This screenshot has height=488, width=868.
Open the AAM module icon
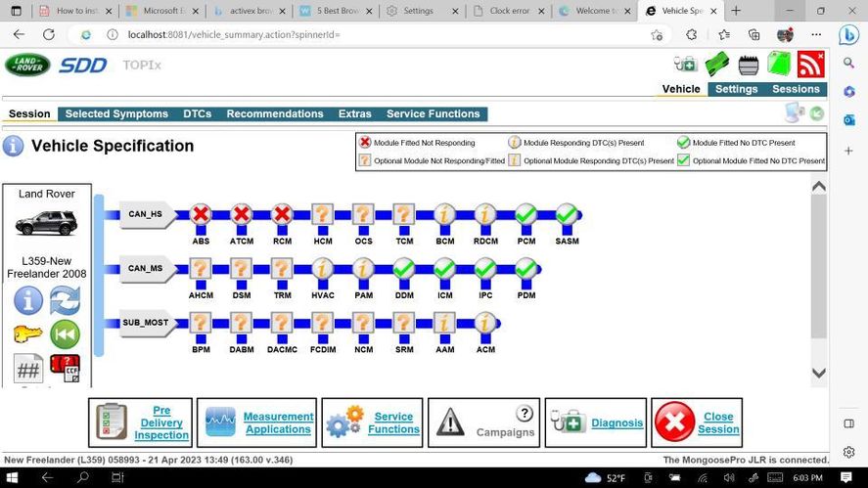(445, 323)
